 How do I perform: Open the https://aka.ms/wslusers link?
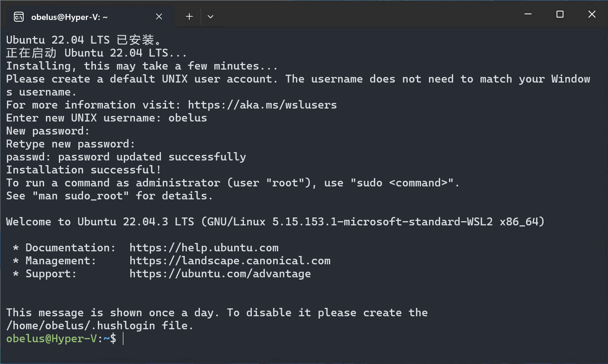[x=262, y=105]
